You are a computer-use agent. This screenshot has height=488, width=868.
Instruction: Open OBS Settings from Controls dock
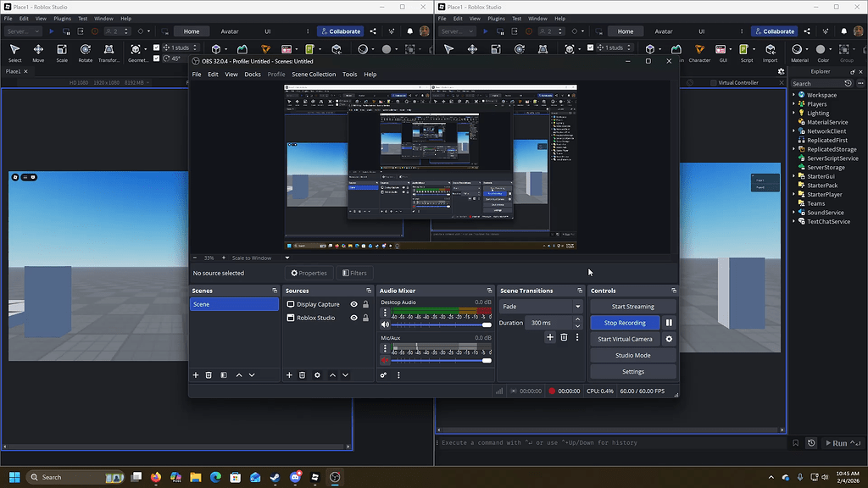tap(632, 372)
